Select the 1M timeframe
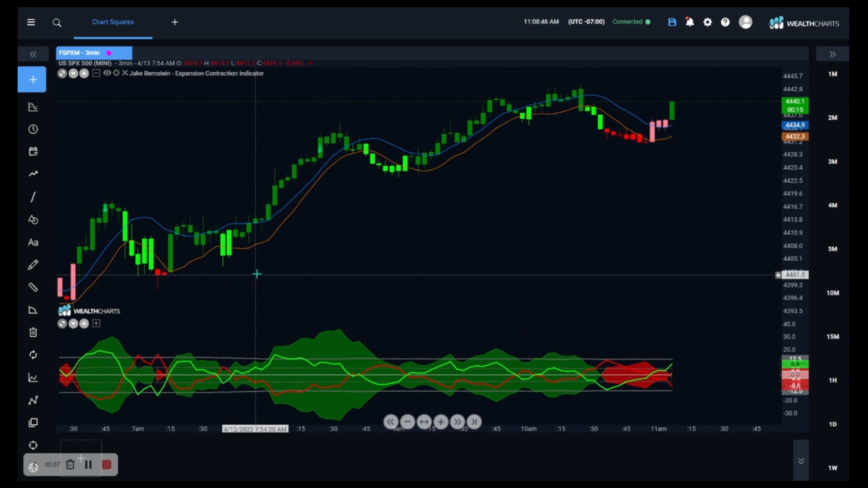This screenshot has width=868, height=488. click(x=833, y=74)
